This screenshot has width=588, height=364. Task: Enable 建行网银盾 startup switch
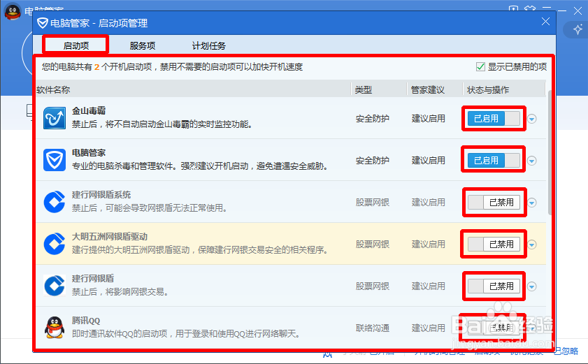494,286
